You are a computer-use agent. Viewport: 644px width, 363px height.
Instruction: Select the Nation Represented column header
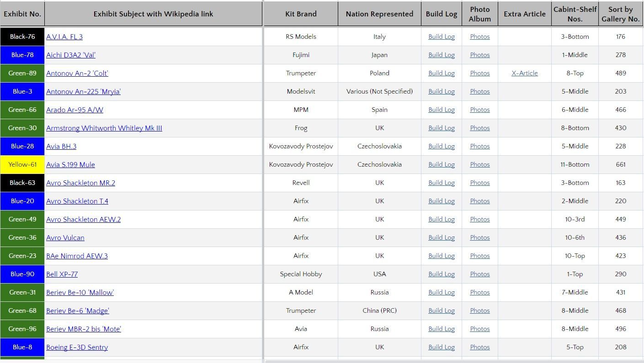[x=379, y=14]
